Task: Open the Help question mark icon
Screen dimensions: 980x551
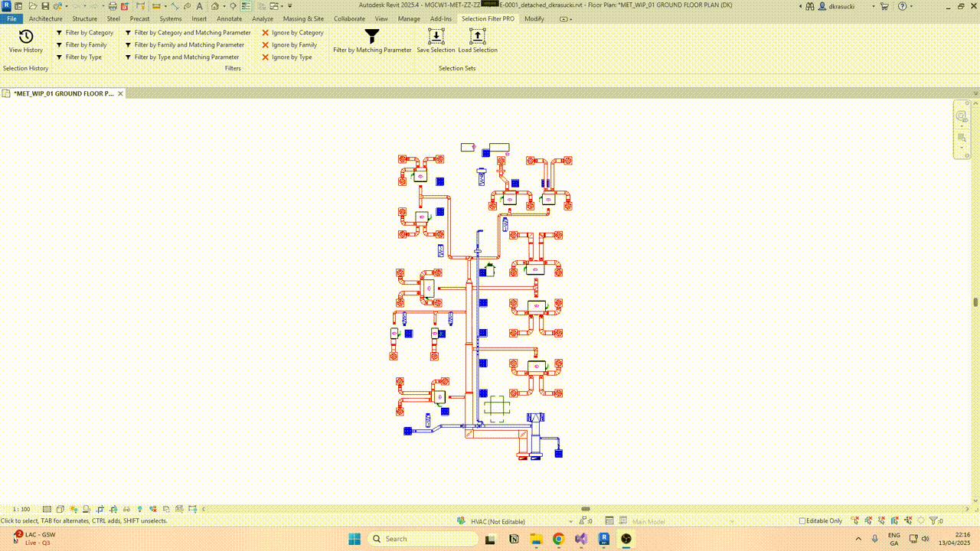Action: [x=901, y=6]
